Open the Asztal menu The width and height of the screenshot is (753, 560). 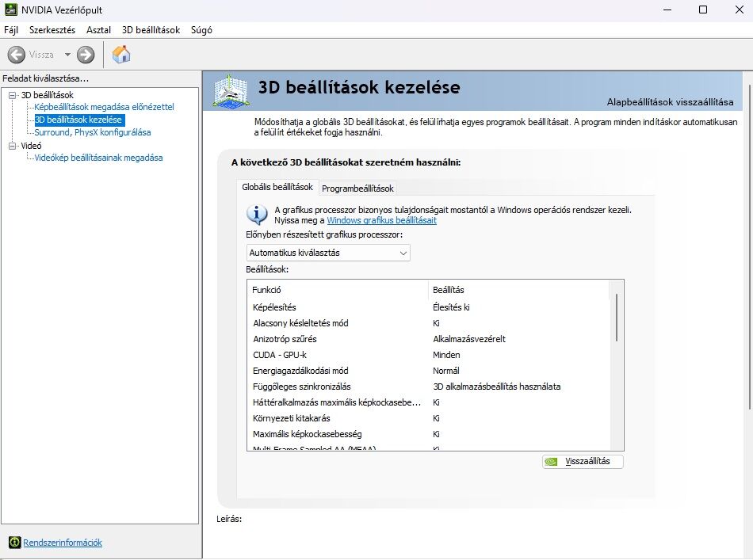[x=98, y=30]
